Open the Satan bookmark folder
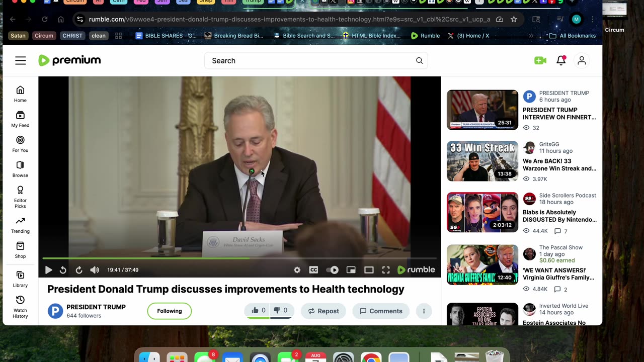The height and width of the screenshot is (362, 644). pos(18,36)
